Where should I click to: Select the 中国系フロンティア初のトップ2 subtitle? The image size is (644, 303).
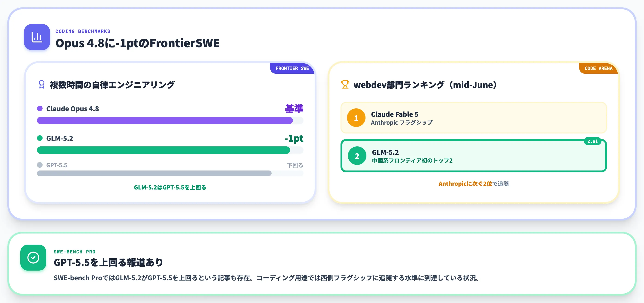click(x=412, y=161)
